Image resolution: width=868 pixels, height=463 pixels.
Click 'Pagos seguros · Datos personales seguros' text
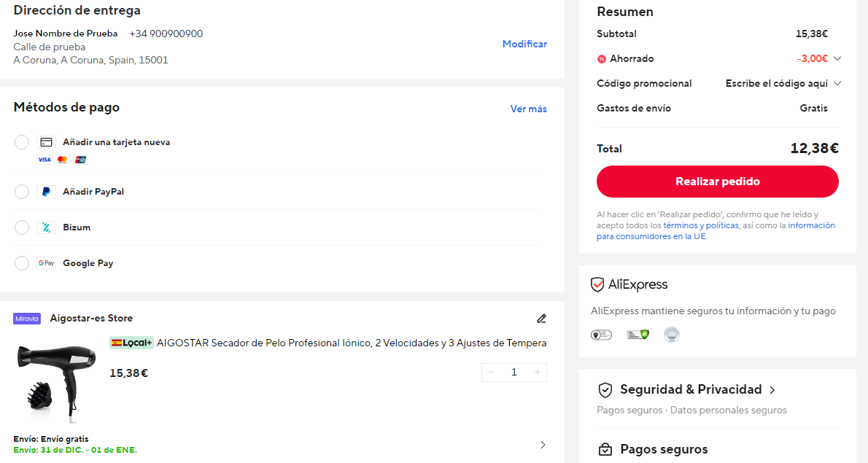[x=691, y=411]
